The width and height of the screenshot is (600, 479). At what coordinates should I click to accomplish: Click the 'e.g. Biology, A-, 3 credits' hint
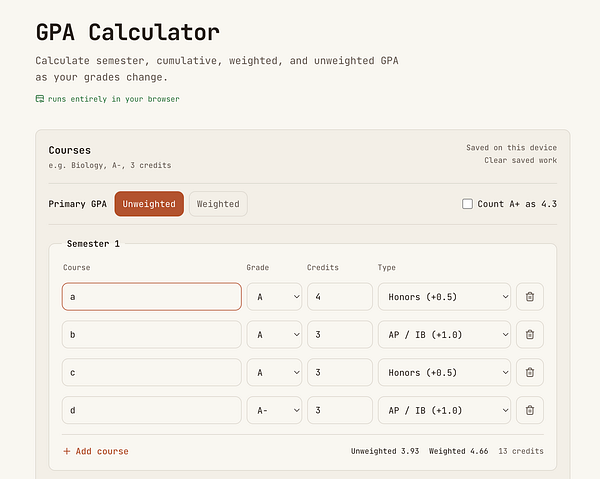point(110,165)
